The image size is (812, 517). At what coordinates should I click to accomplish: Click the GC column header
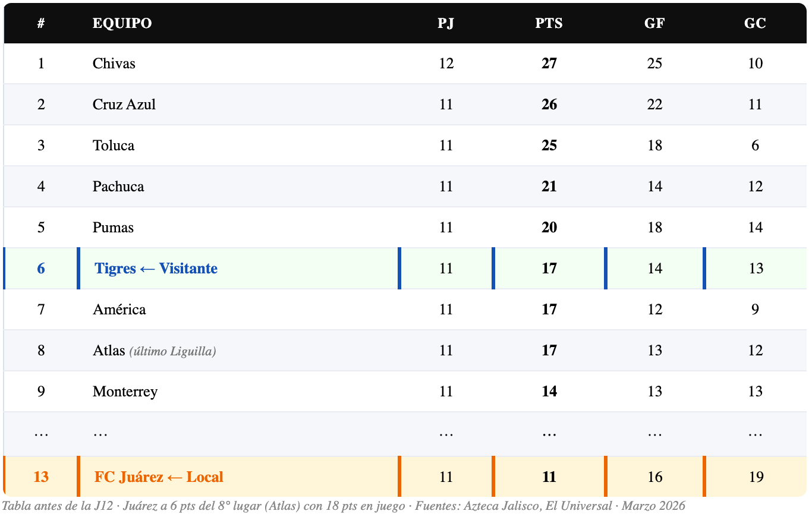(755, 23)
